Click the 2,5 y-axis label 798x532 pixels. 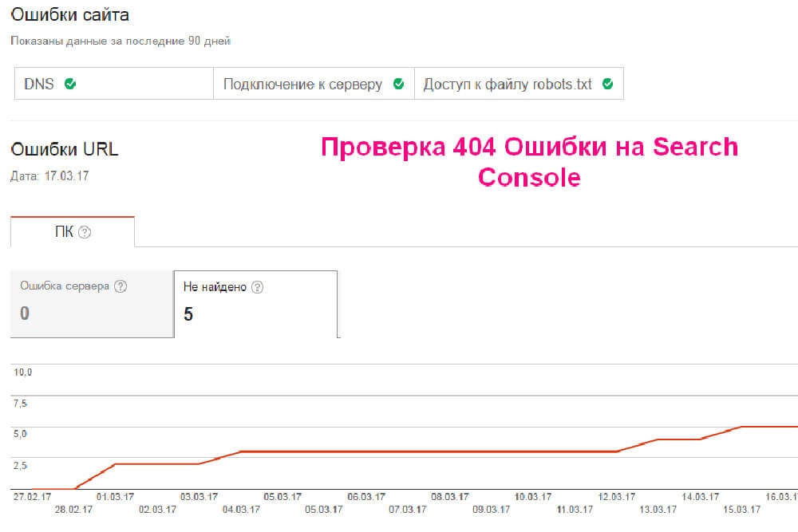click(x=21, y=465)
